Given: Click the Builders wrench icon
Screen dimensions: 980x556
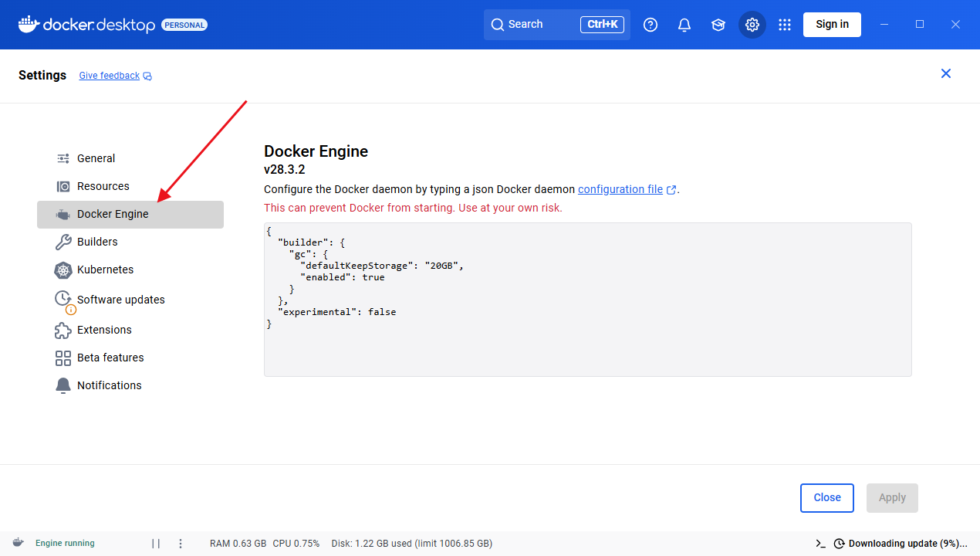Looking at the screenshot, I should tap(63, 242).
